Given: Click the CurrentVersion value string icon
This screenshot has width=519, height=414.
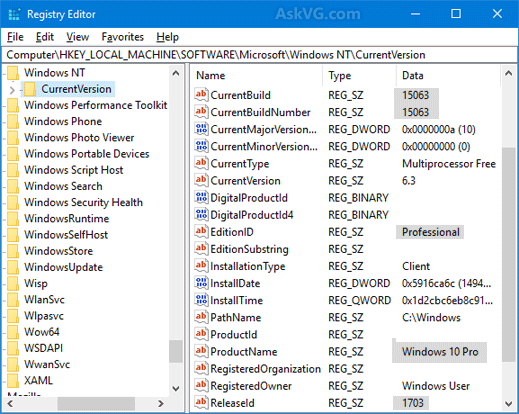Looking at the screenshot, I should 201,180.
